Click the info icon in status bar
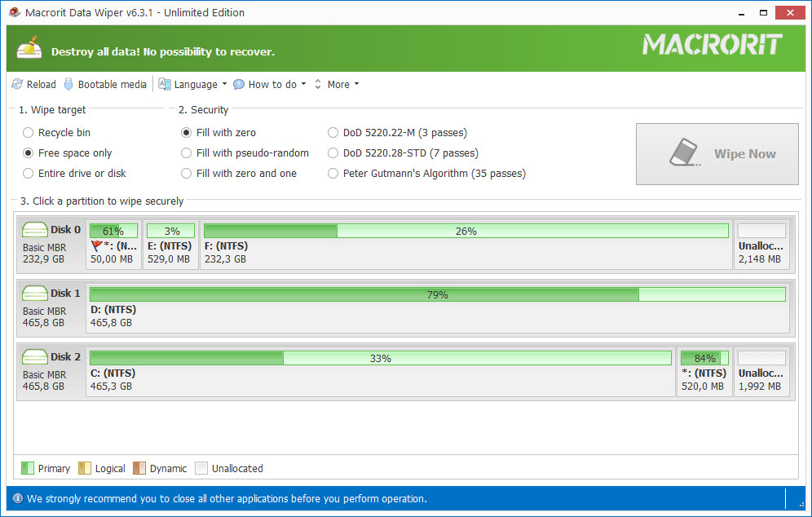812x517 pixels. 18,498
